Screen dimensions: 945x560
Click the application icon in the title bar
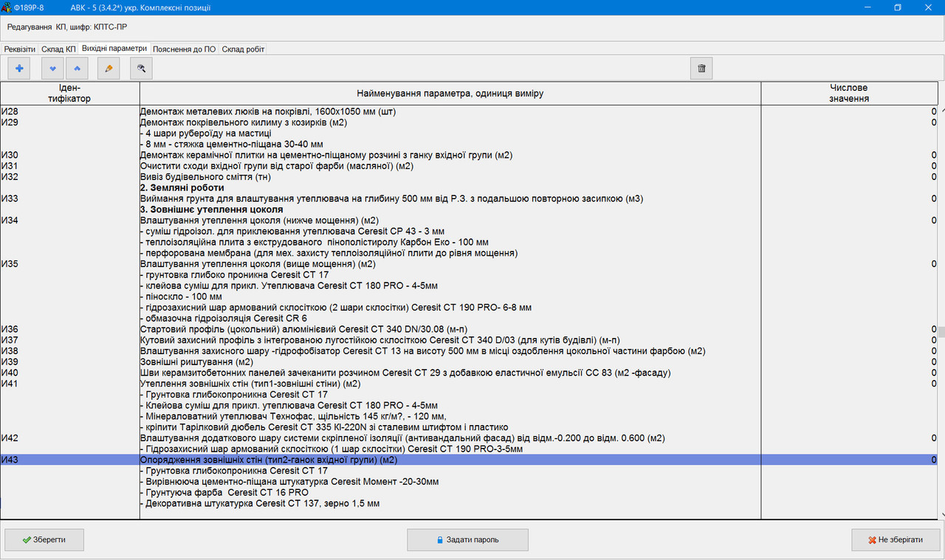pos(7,7)
